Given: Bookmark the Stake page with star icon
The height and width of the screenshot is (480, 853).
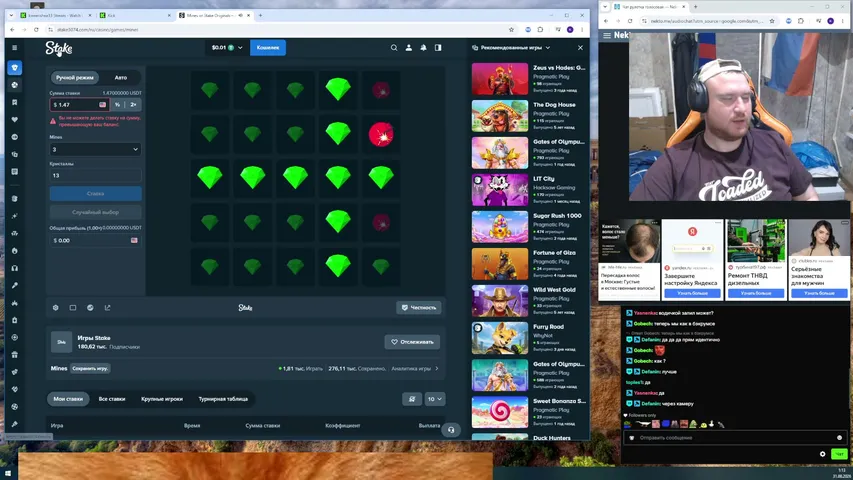Looking at the screenshot, I should 511,29.
